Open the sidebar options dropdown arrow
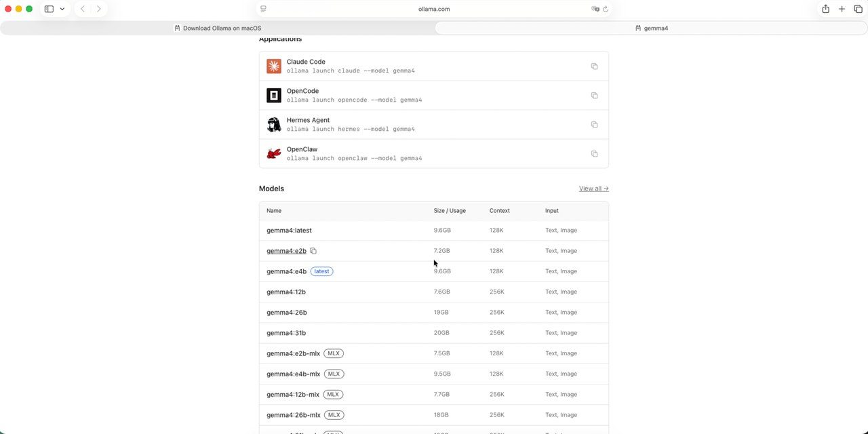Image resolution: width=868 pixels, height=434 pixels. 62,9
